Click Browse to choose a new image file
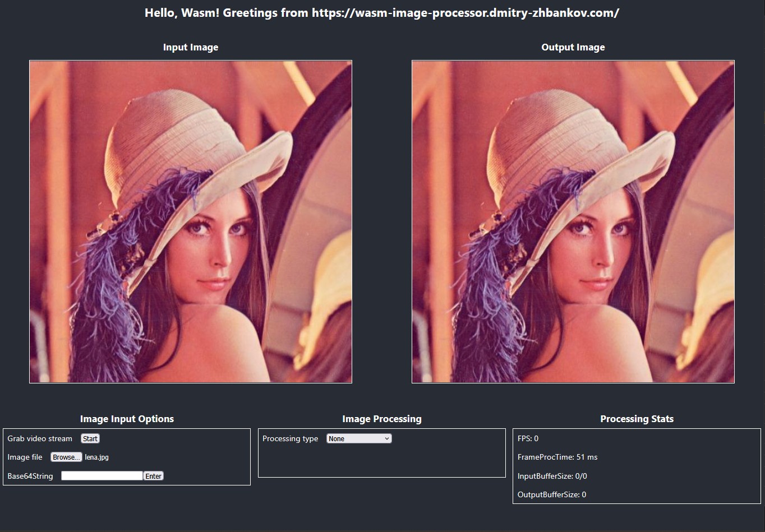 pos(66,457)
